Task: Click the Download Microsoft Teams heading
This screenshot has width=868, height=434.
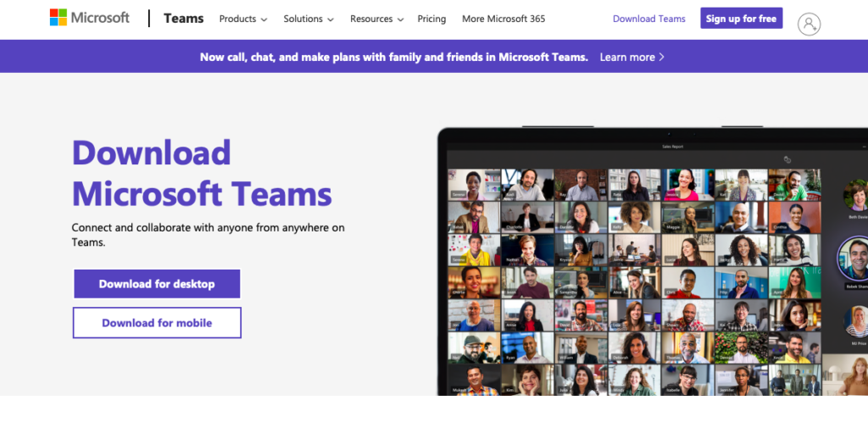Action: coord(202,173)
